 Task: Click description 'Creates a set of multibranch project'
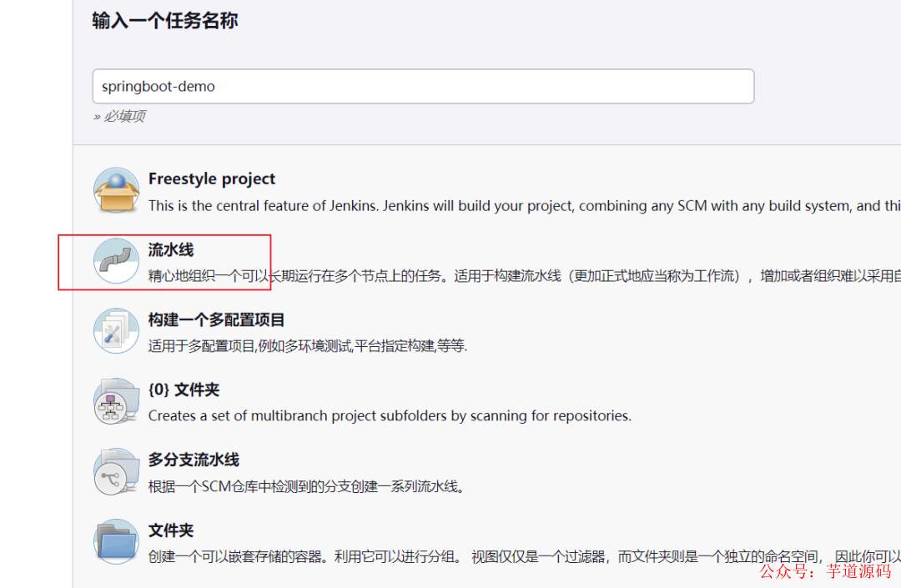coord(390,415)
